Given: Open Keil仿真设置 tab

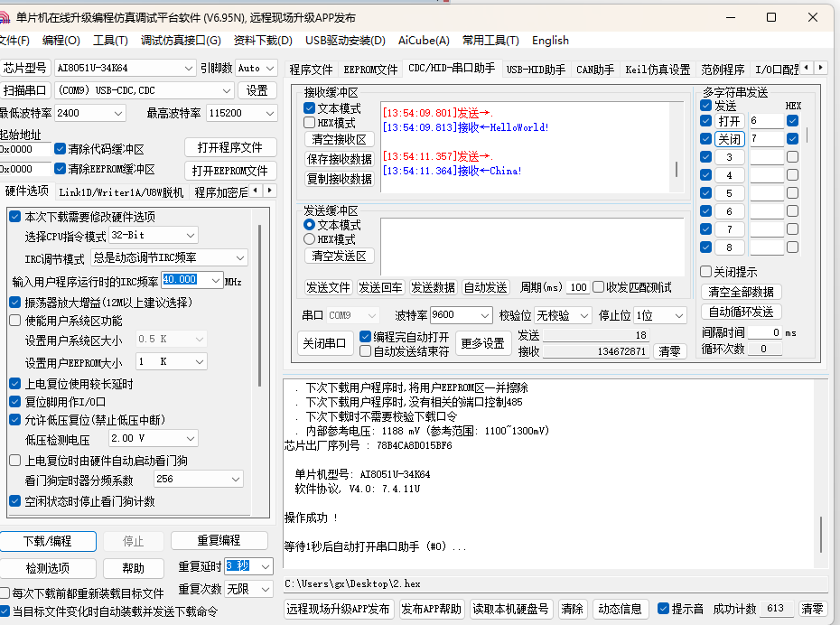Looking at the screenshot, I should [658, 70].
